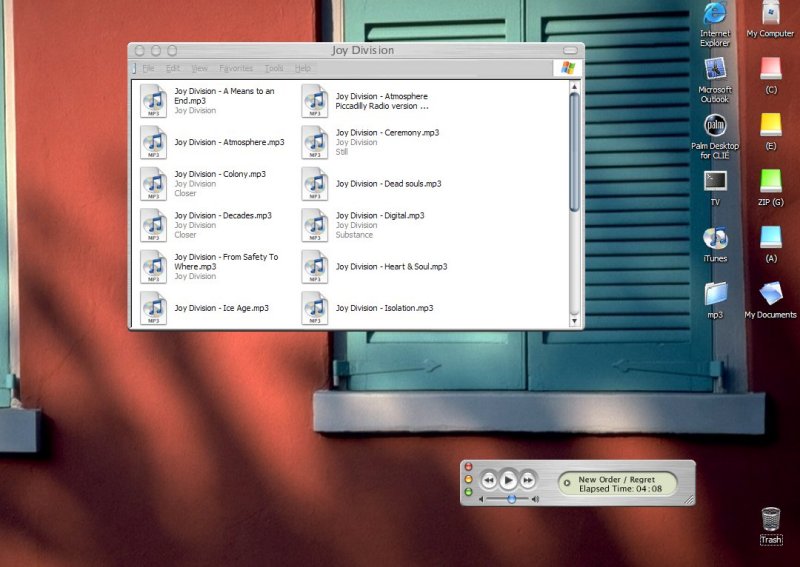Select the green ZIP (G) drive icon
The image size is (800, 567).
770,181
